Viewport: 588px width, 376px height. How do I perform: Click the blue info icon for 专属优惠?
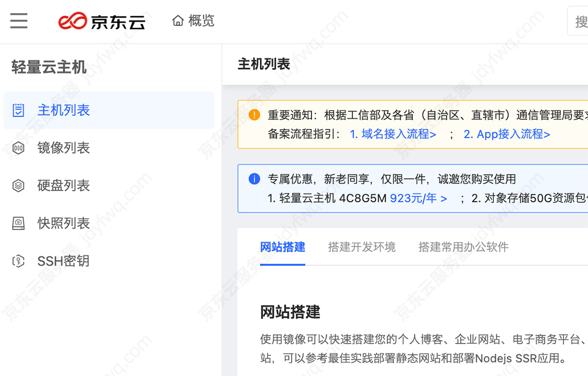pos(254,179)
